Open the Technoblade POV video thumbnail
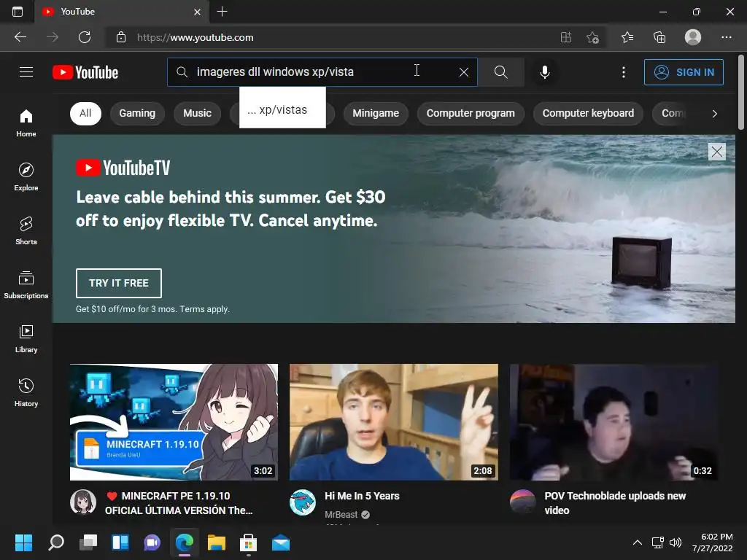 [x=614, y=422]
